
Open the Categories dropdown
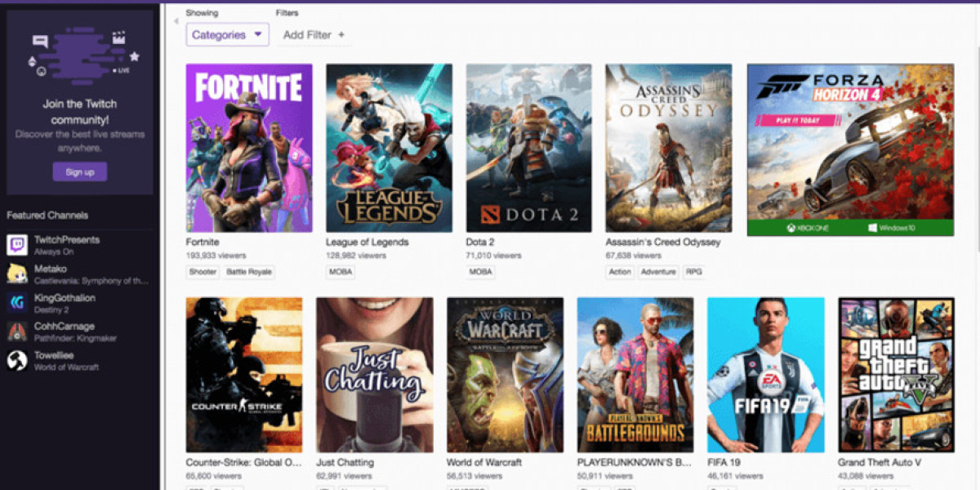[x=227, y=35]
